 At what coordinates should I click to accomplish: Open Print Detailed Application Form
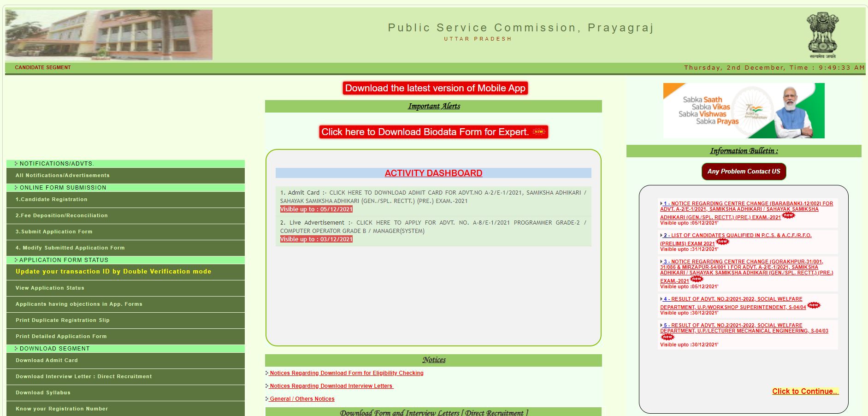125,337
